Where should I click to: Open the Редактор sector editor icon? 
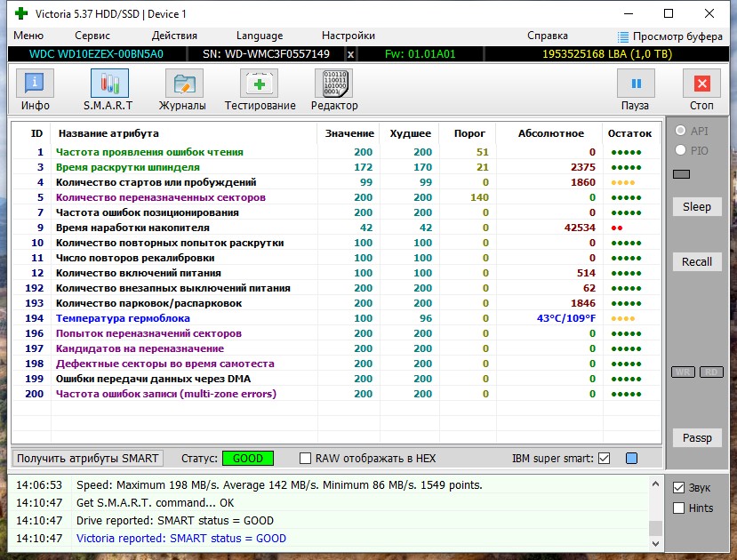click(333, 84)
